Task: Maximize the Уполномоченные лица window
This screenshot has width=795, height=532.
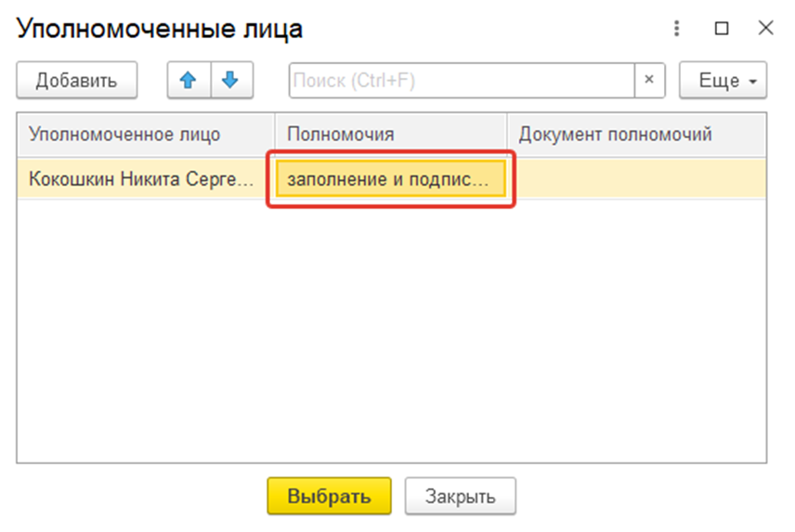Action: [x=722, y=29]
